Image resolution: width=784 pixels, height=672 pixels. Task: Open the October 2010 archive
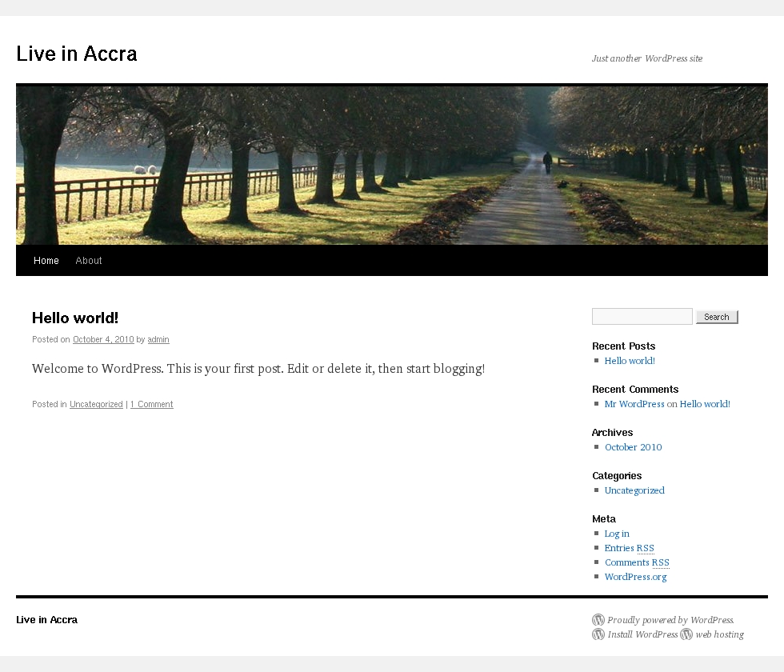633,447
